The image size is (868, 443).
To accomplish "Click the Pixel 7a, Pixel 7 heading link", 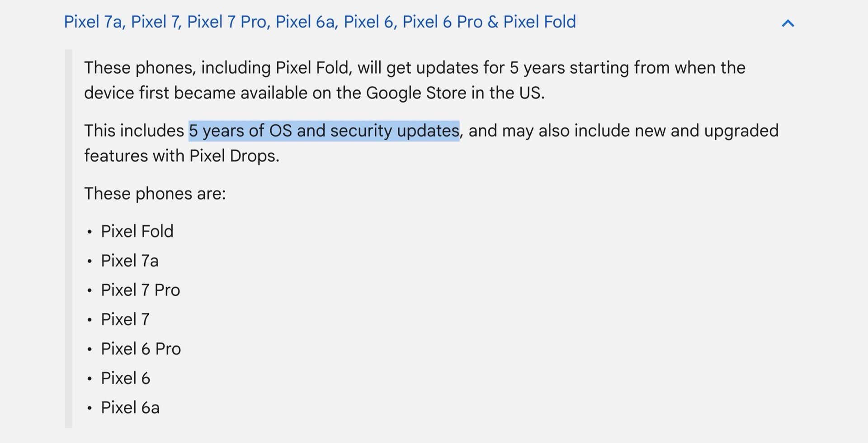I will point(320,22).
